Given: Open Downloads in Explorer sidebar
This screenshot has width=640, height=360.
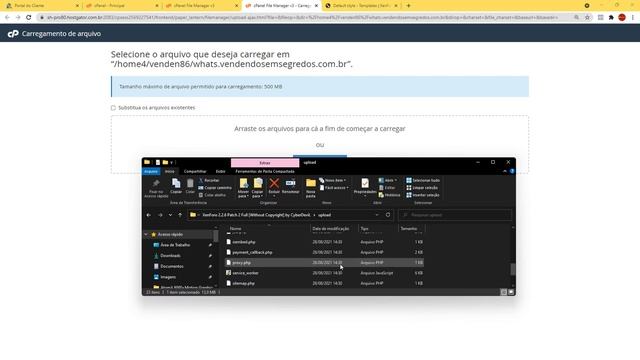Looking at the screenshot, I should click(170, 256).
